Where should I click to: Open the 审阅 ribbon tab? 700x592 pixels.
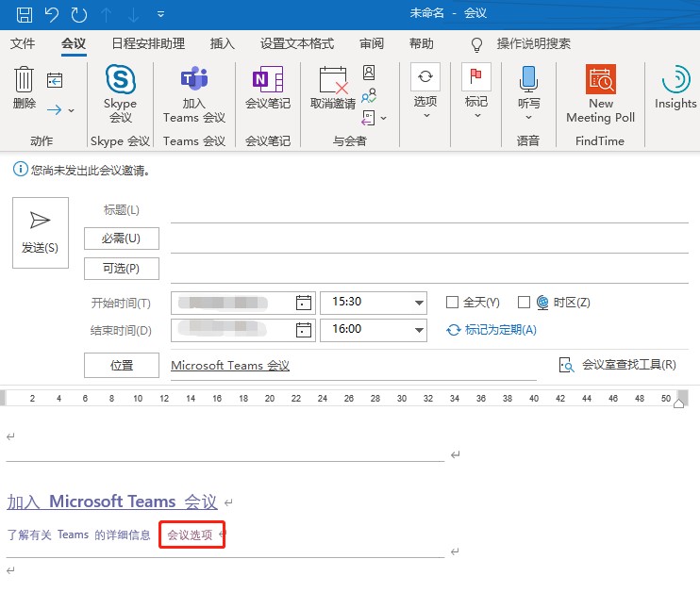click(x=372, y=43)
